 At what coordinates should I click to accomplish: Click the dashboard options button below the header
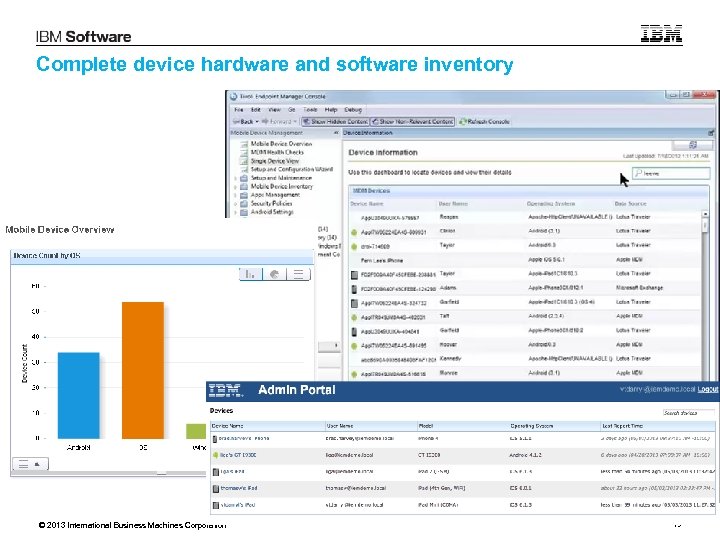click(x=692, y=145)
